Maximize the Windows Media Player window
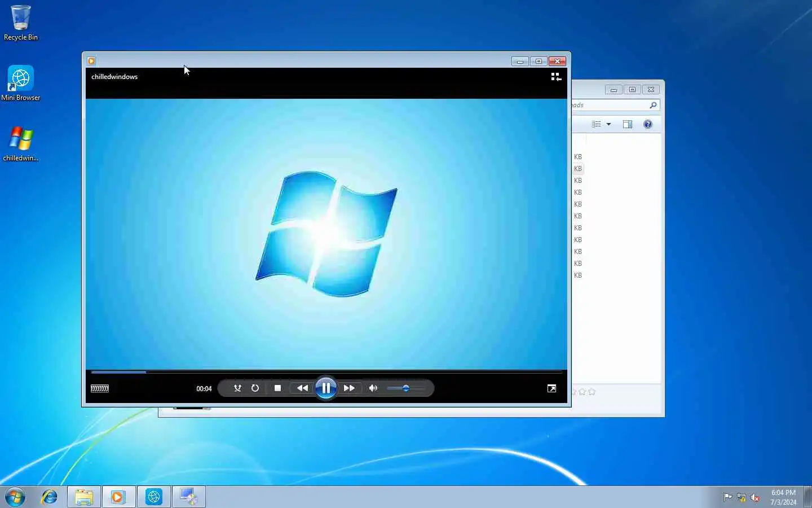This screenshot has height=508, width=812. tap(539, 61)
